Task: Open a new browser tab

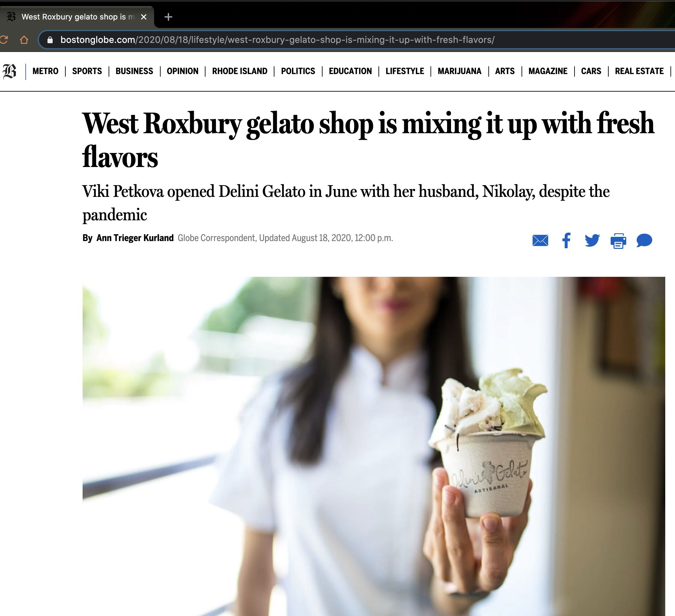Action: tap(168, 17)
